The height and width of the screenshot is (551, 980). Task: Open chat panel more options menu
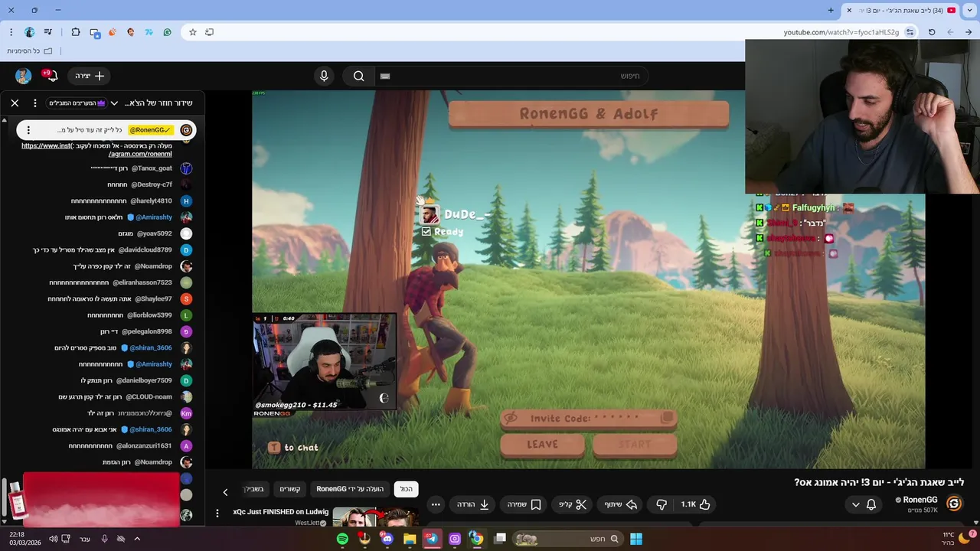34,103
